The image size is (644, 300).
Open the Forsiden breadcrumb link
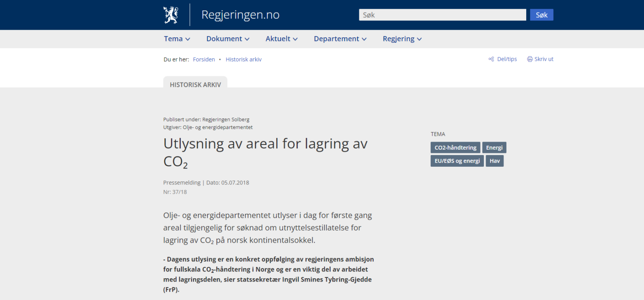click(204, 59)
